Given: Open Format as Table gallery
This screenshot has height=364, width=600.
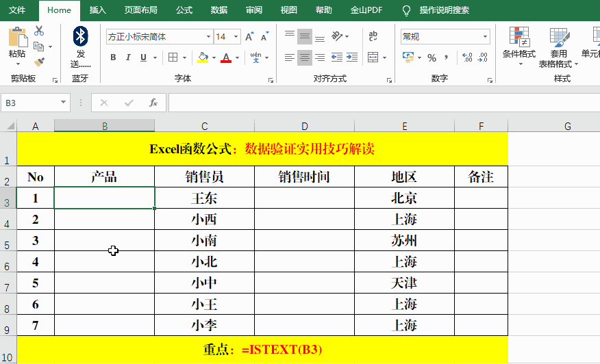Looking at the screenshot, I should (558, 48).
